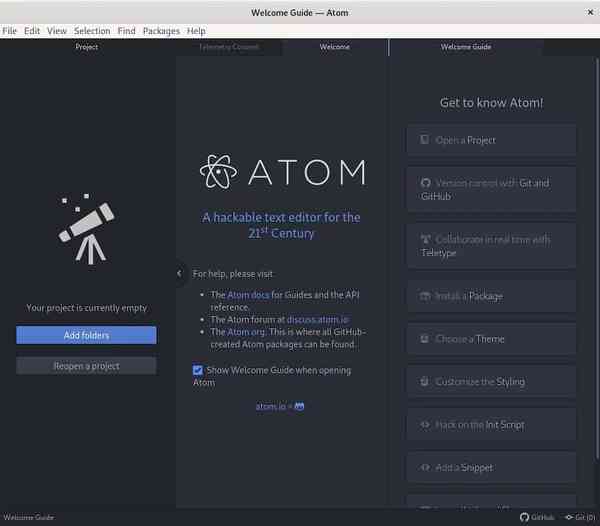Select the Welcome tab
Image resolution: width=600 pixels, height=526 pixels.
point(335,47)
